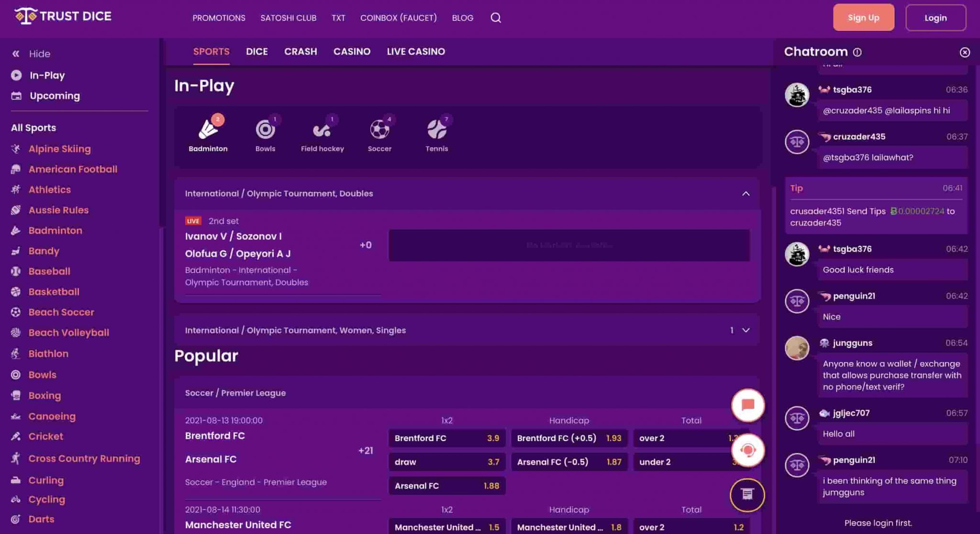Expand Olympic Tournament Women Singles section
980x534 pixels.
[x=746, y=330]
